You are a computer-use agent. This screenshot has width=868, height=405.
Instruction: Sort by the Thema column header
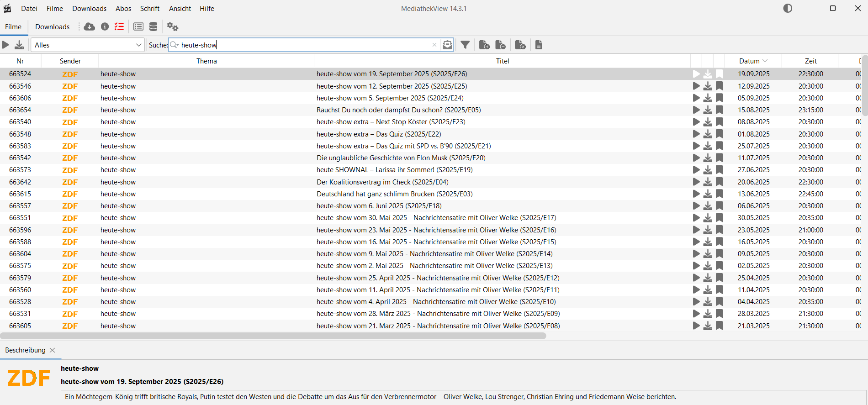pyautogui.click(x=206, y=61)
